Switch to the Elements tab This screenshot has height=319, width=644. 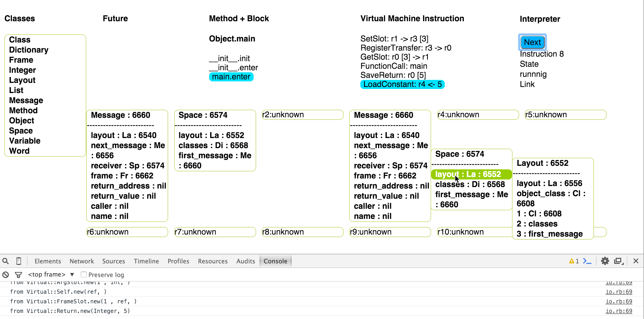click(48, 261)
